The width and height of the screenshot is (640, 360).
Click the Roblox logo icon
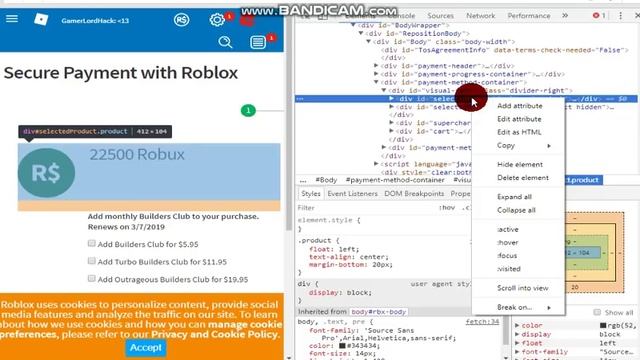tap(41, 19)
